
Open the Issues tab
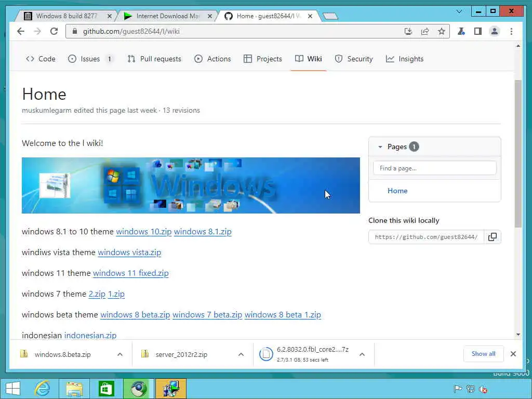pyautogui.click(x=90, y=59)
